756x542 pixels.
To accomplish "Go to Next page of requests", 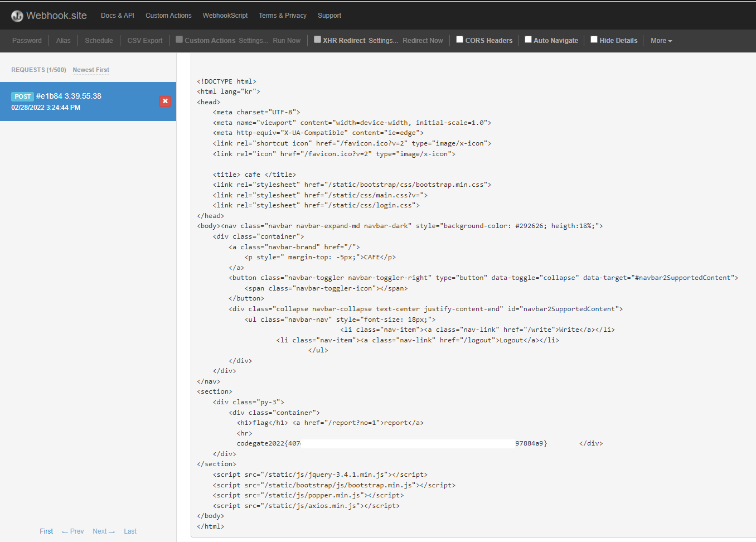I will [x=104, y=531].
